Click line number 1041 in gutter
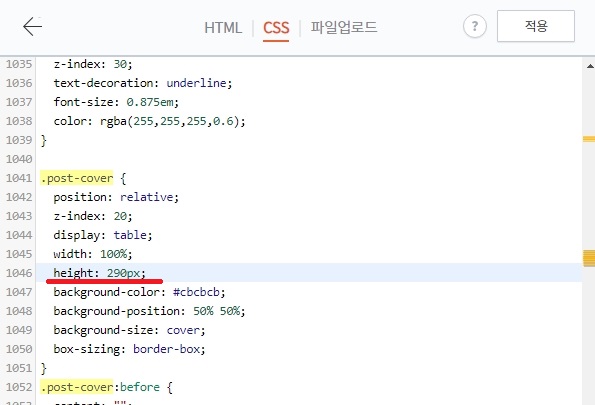595x405 pixels. point(19,178)
